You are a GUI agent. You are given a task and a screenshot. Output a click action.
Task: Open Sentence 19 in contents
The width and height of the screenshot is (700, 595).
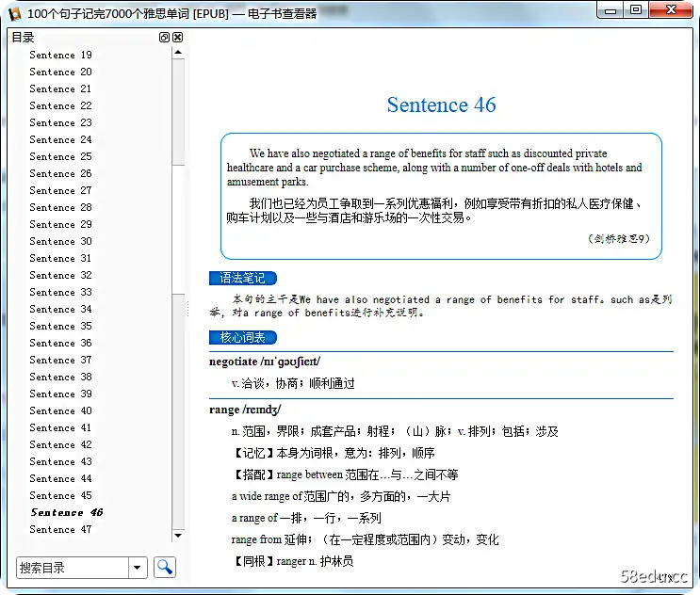60,55
